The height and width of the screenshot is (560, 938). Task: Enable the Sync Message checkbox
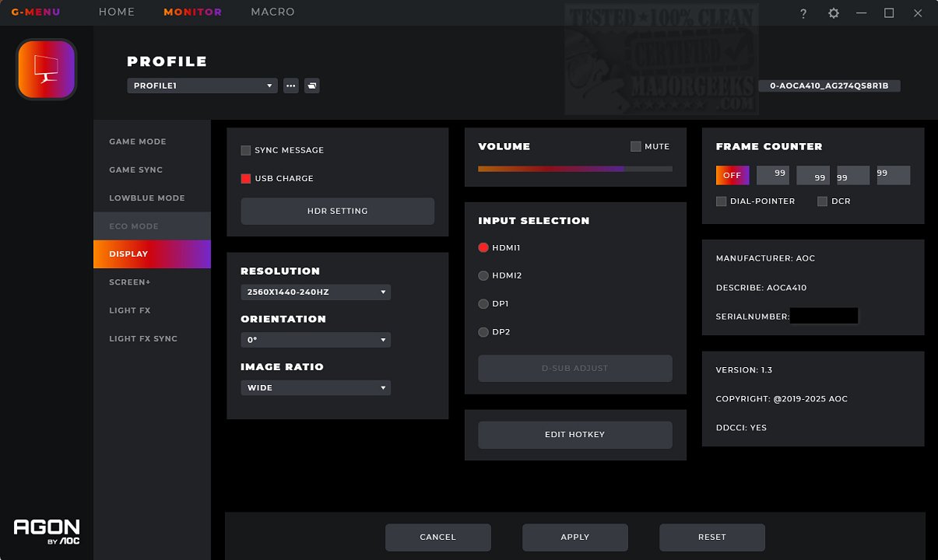pos(246,150)
